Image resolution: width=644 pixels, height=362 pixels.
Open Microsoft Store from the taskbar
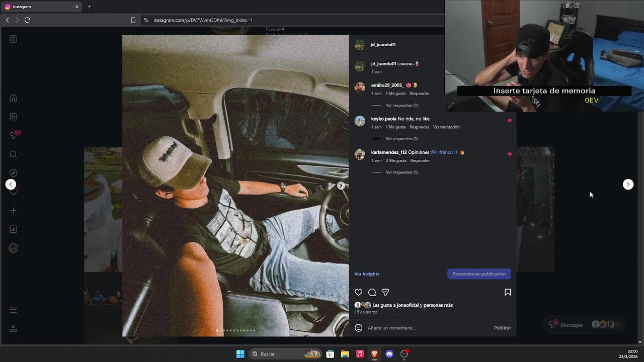[330, 354]
